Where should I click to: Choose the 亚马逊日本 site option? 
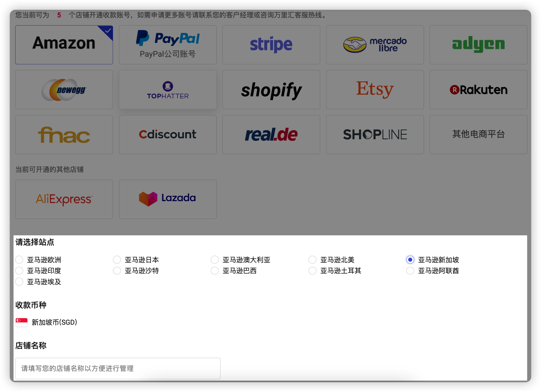[x=117, y=260]
